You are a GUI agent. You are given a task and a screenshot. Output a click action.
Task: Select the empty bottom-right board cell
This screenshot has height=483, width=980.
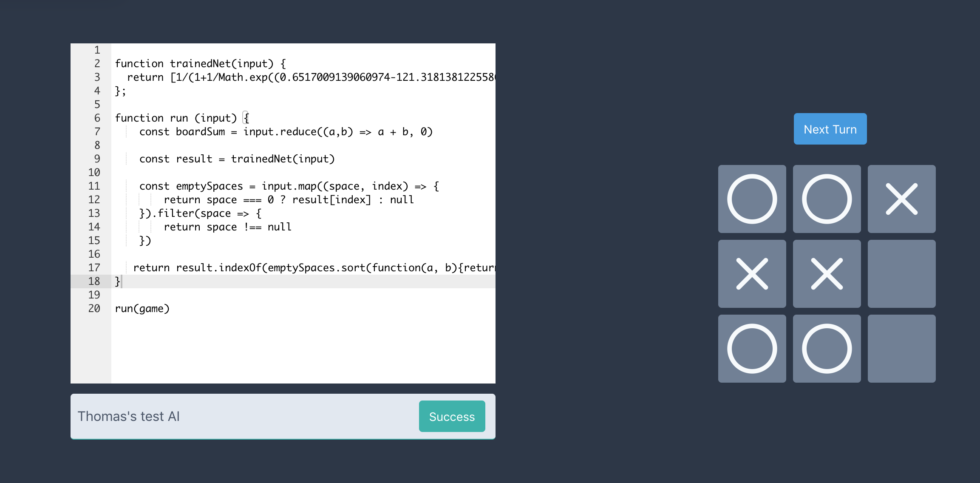[901, 349]
